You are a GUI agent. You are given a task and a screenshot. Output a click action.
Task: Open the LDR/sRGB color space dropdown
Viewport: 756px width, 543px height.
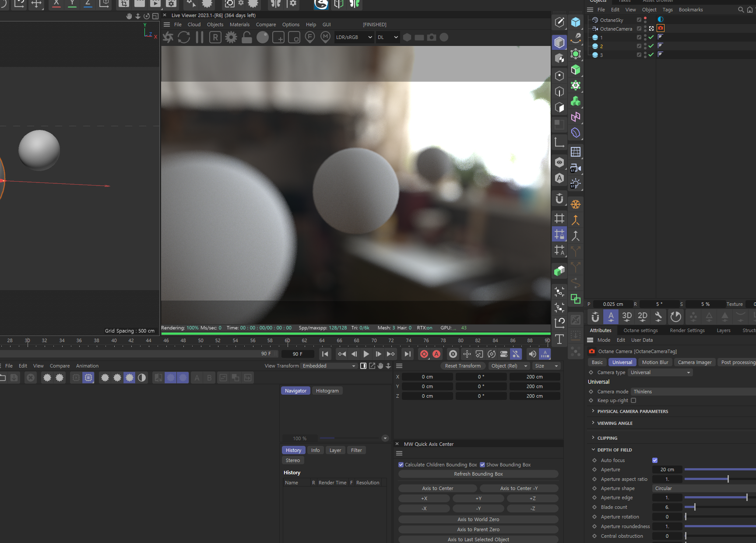pyautogui.click(x=354, y=37)
